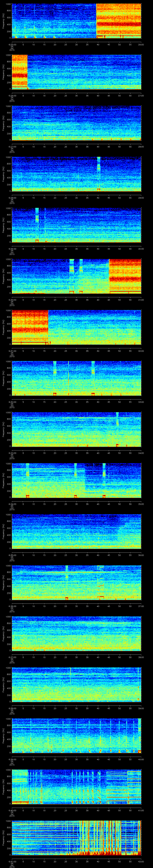
Task: Select the loud red burst in the 6:25 spectrogram
Action: tap(118, 20)
